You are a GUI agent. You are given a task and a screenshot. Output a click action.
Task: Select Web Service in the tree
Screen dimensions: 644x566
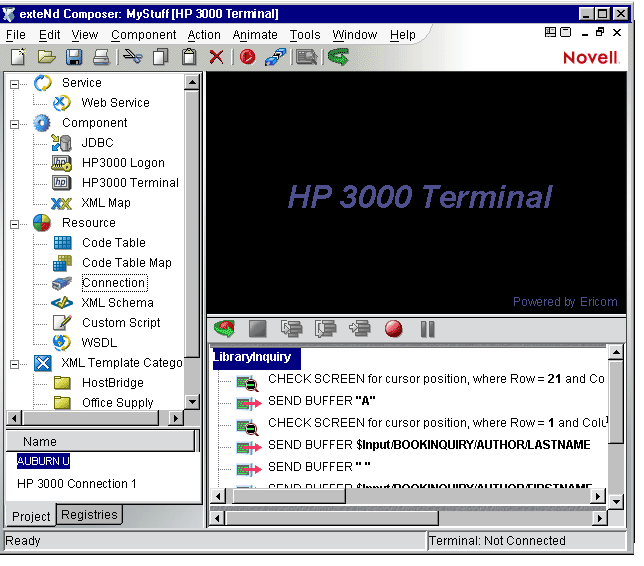tap(115, 103)
